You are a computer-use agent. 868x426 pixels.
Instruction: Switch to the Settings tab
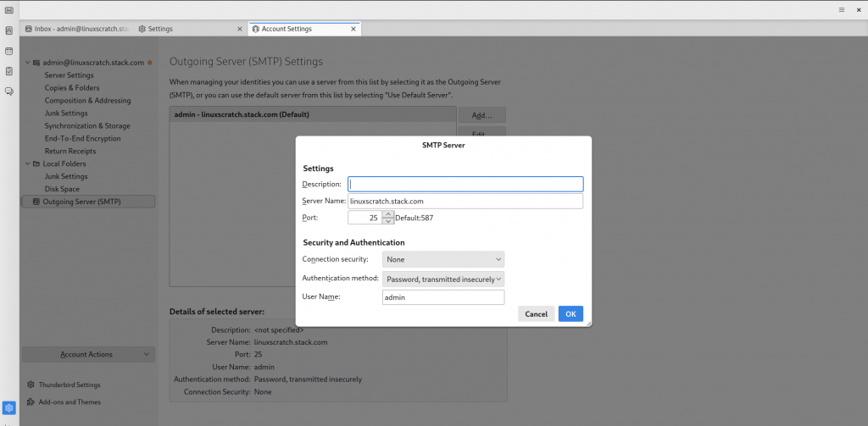[191, 29]
